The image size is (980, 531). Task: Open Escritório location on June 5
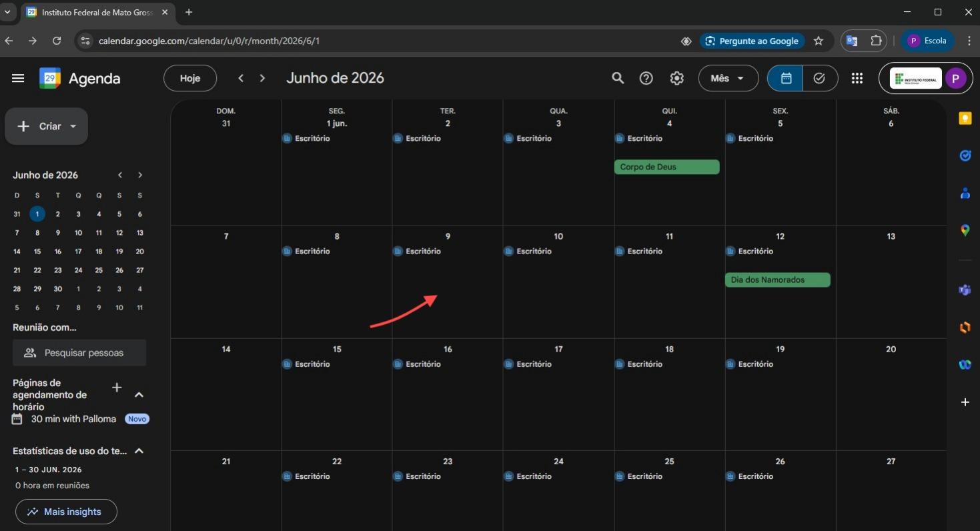[749, 138]
